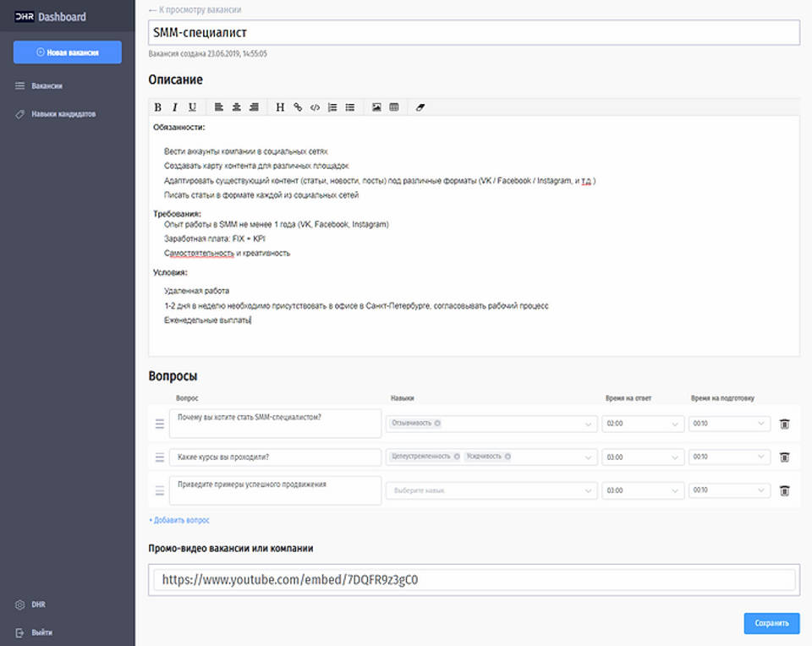Open answer time dropdown for 'Какие курсы' question
This screenshot has width=812, height=646.
tap(643, 457)
